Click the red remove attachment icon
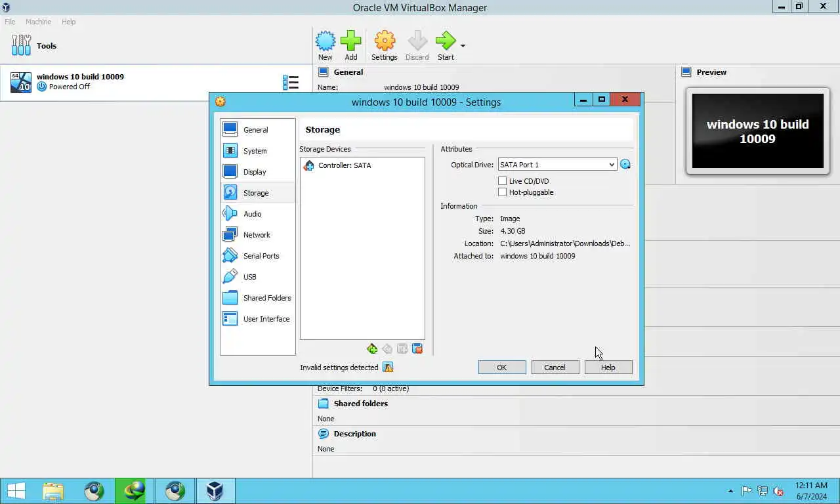The width and height of the screenshot is (840, 504). (x=417, y=349)
